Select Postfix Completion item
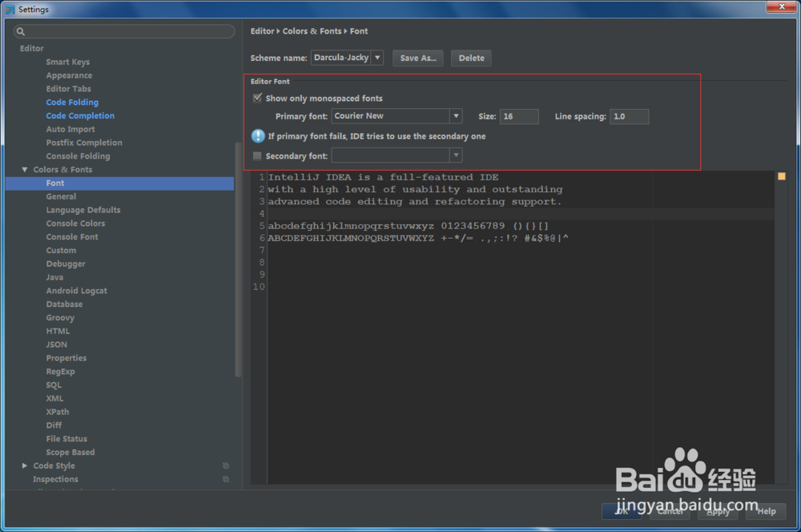This screenshot has width=801, height=532. (84, 143)
